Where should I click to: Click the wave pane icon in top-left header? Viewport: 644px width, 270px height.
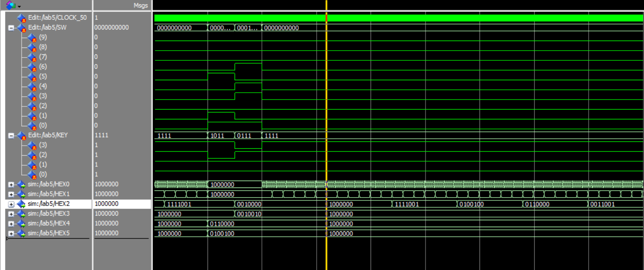[10, 5]
